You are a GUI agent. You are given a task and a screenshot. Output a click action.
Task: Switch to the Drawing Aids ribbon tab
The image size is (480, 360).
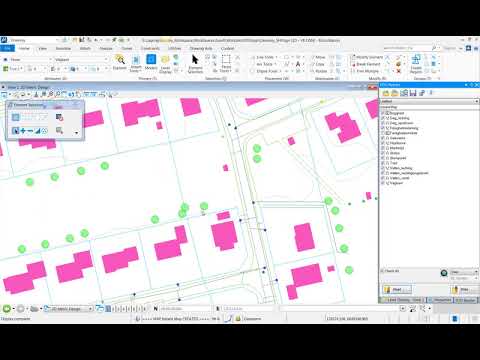[201, 48]
